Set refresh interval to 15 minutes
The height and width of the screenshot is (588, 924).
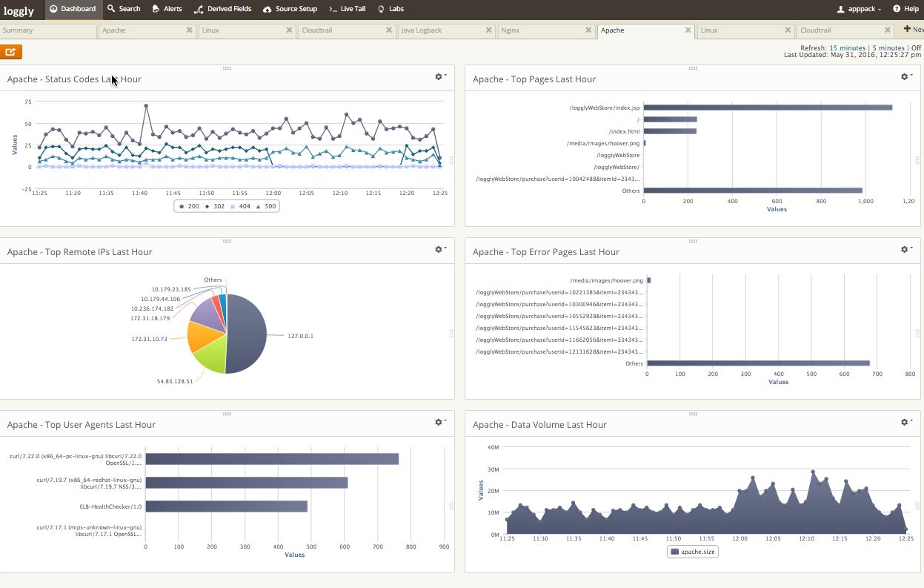[x=847, y=48]
